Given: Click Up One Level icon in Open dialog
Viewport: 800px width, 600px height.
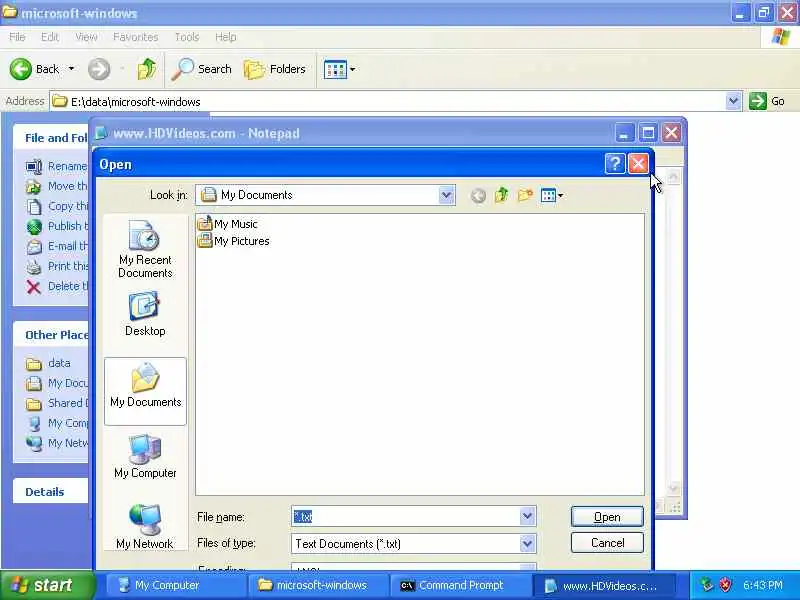Looking at the screenshot, I should [502, 195].
